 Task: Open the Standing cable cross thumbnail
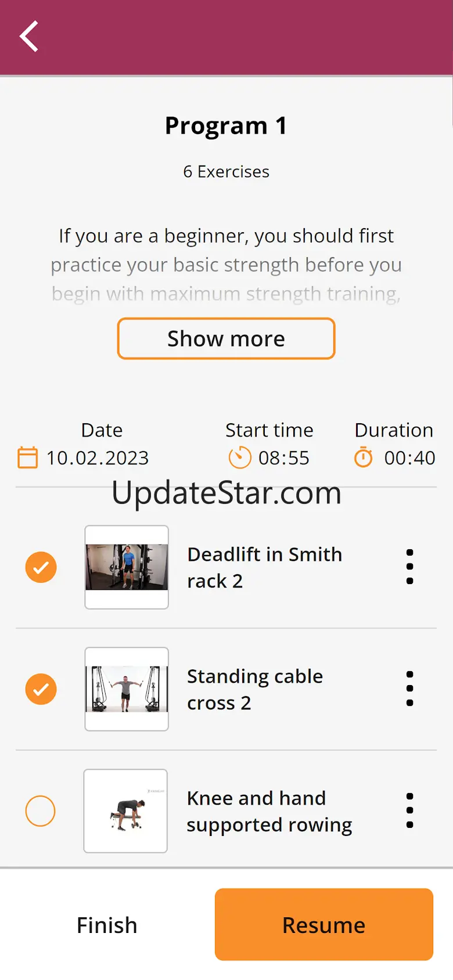(127, 689)
